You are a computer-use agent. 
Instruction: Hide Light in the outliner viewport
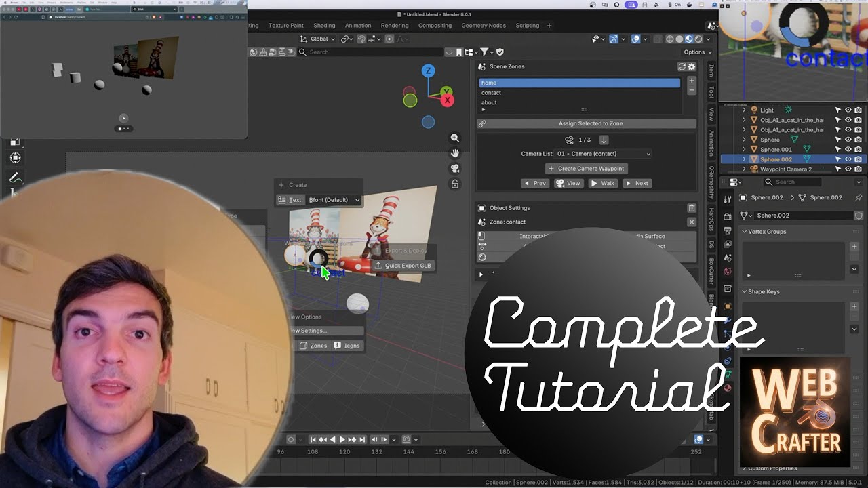coord(848,110)
